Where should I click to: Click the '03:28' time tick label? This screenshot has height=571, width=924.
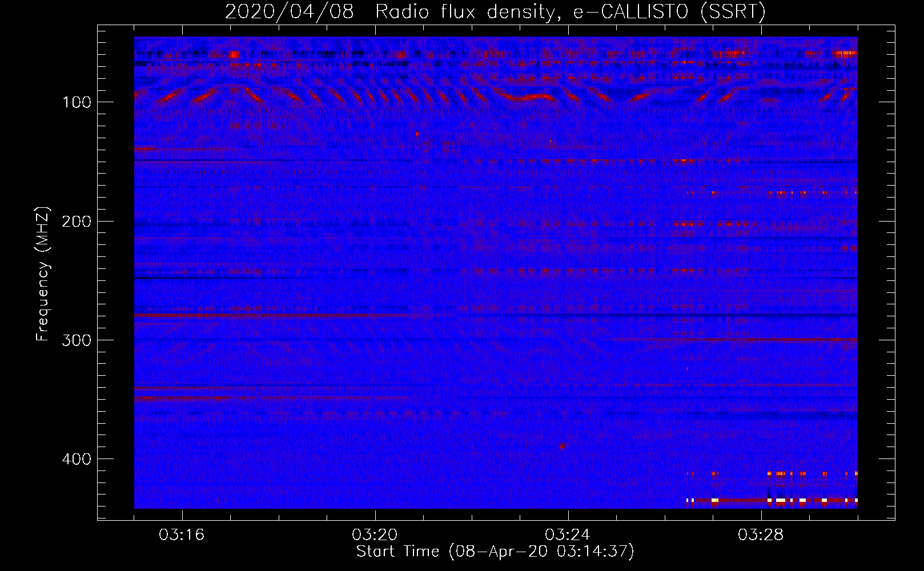761,535
